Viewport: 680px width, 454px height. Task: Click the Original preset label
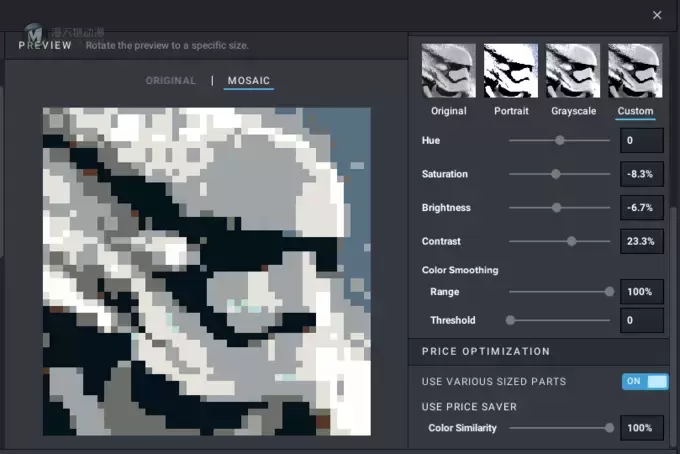449,111
